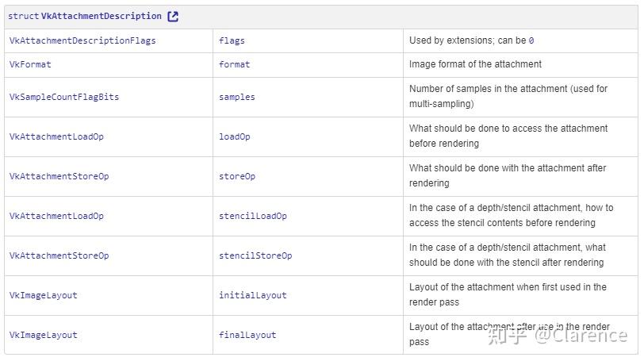Select the initialLayout member name
The width and height of the screenshot is (644, 361).
pyautogui.click(x=253, y=295)
